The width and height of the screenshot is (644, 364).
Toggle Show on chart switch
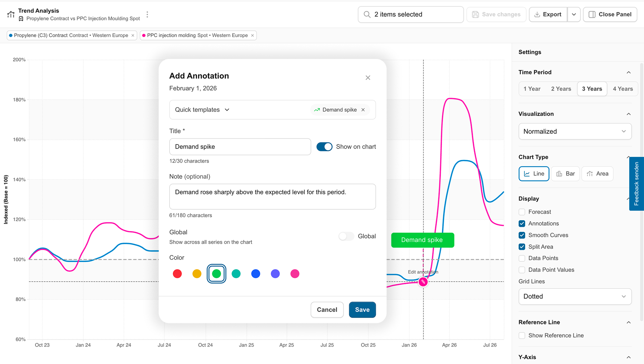[324, 147]
